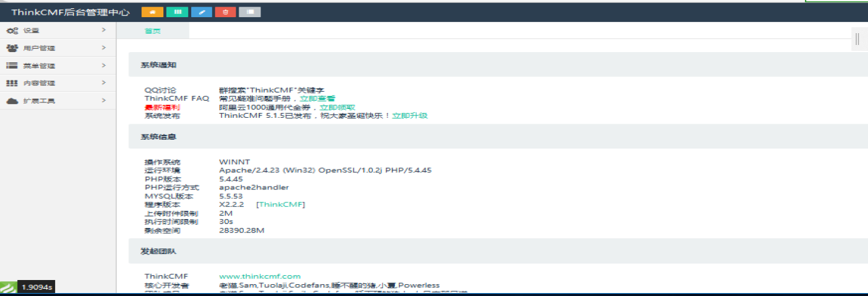Screen dimensions: 868x296
Task: Click the 5.5.53 MYSQL version value
Action: coord(231,196)
